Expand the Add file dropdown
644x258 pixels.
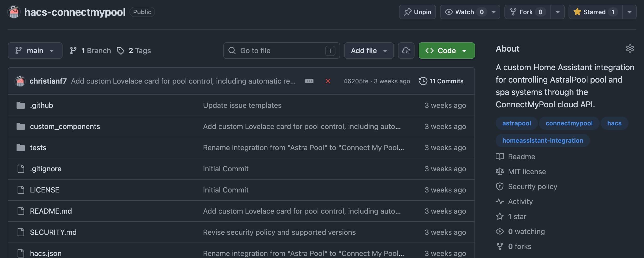coord(369,51)
